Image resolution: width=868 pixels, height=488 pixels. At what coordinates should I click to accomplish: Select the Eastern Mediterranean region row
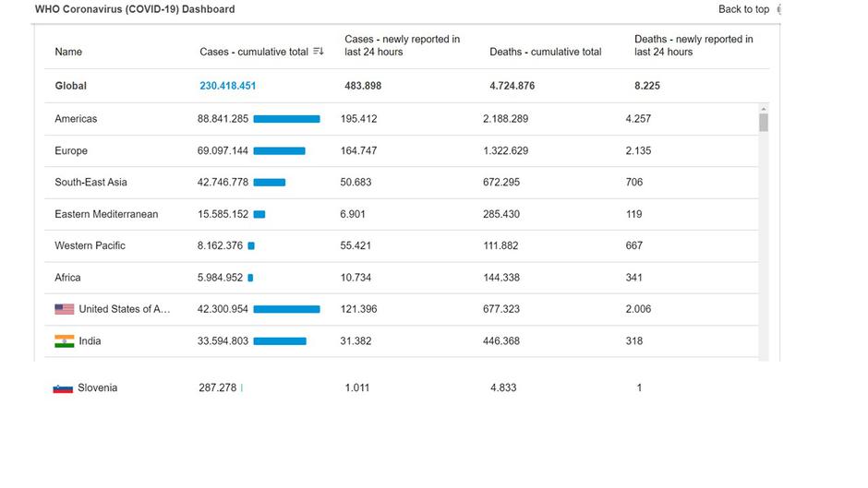pos(106,214)
